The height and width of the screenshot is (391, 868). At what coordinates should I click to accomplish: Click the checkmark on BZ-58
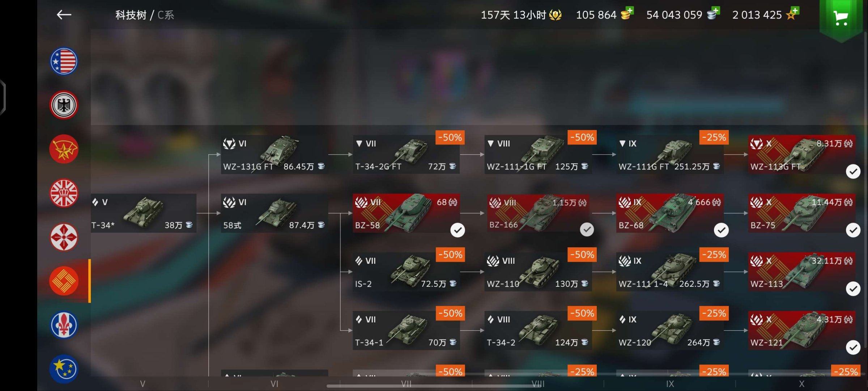pyautogui.click(x=458, y=230)
